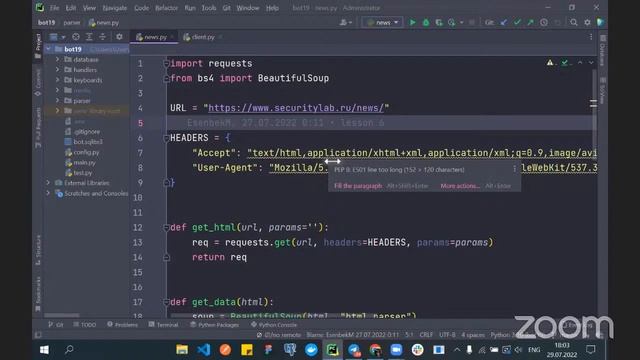Expand the database folder
The width and height of the screenshot is (640, 360).
(58, 59)
